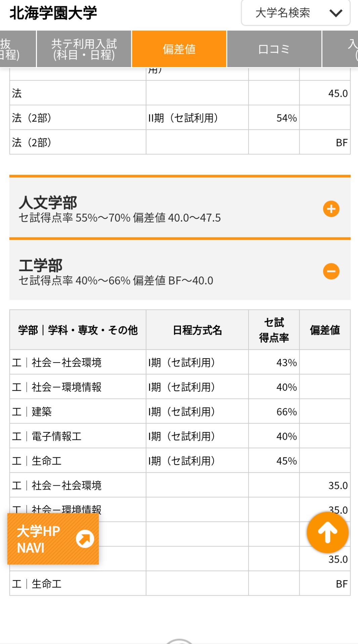Viewport: 358px width, 644px height.
Task: Tap the scroll-to-top arrow button
Action: pos(327,533)
